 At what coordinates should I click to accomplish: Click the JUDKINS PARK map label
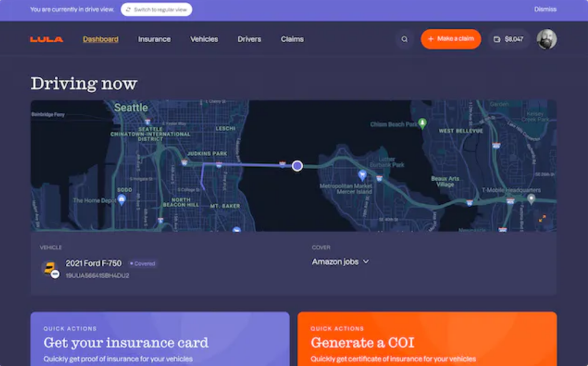coord(207,154)
